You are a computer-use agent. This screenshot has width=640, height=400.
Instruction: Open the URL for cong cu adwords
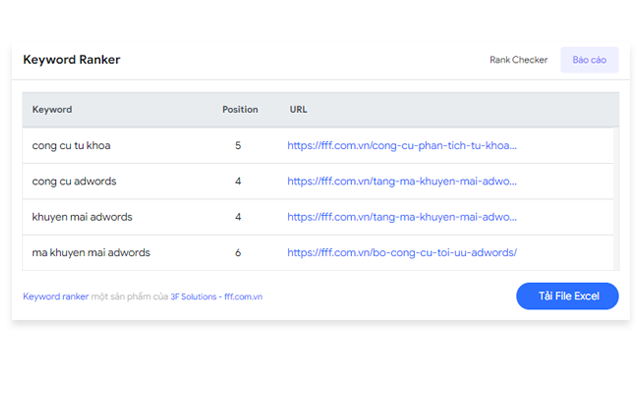tap(402, 181)
